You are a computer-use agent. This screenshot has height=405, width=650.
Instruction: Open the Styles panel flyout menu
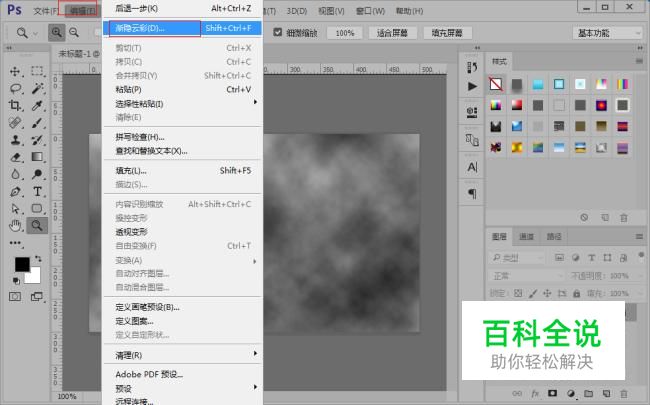click(x=639, y=61)
